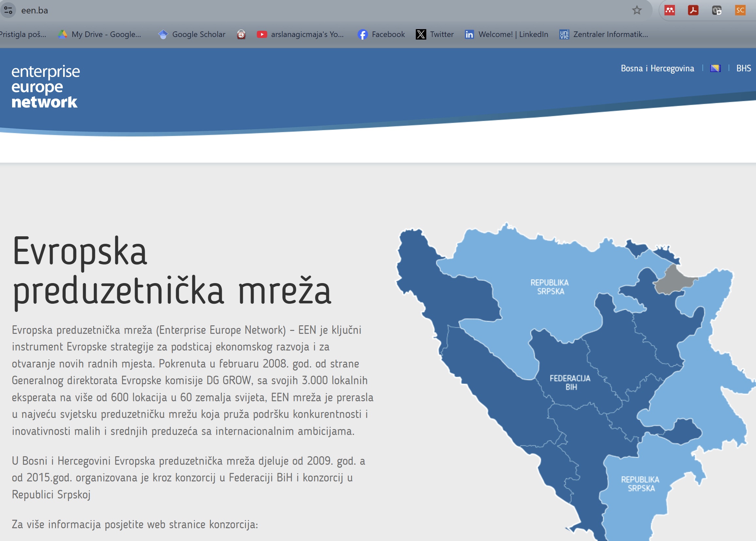The width and height of the screenshot is (756, 541).
Task: Open the Facebook bookmark
Action: pyautogui.click(x=381, y=34)
